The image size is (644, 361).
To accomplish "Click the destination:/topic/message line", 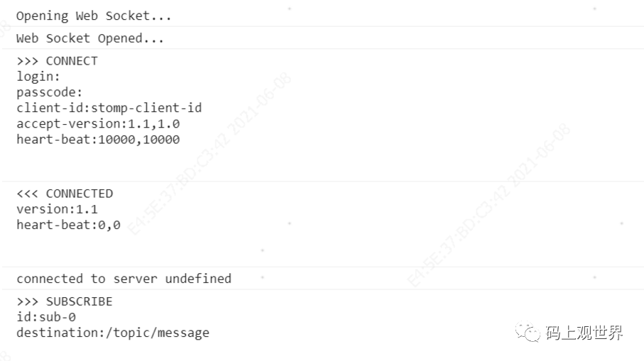I will point(113,333).
